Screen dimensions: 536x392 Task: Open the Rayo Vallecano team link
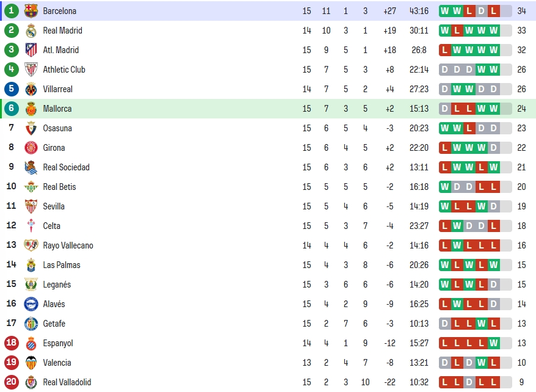coord(68,245)
